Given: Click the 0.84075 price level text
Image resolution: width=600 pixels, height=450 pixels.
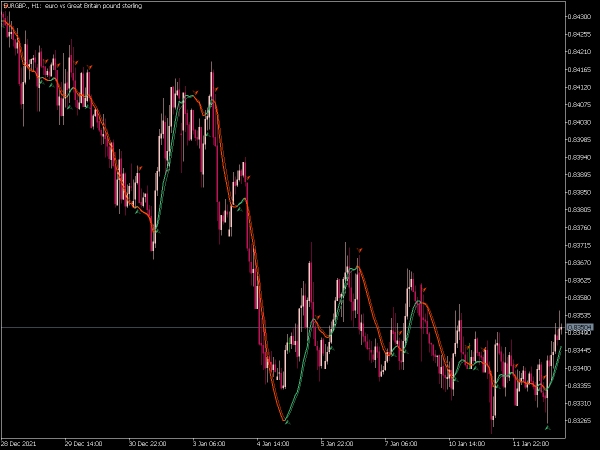Looking at the screenshot, I should click(579, 104).
